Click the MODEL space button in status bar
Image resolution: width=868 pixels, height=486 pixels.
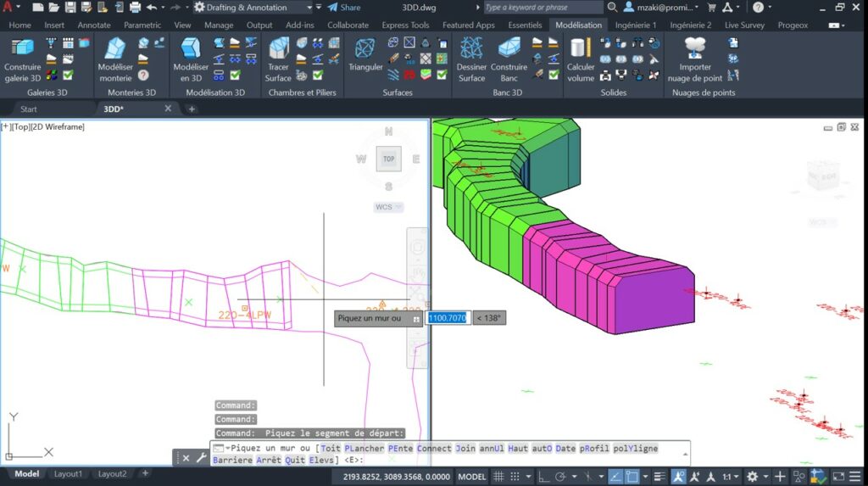[471, 477]
